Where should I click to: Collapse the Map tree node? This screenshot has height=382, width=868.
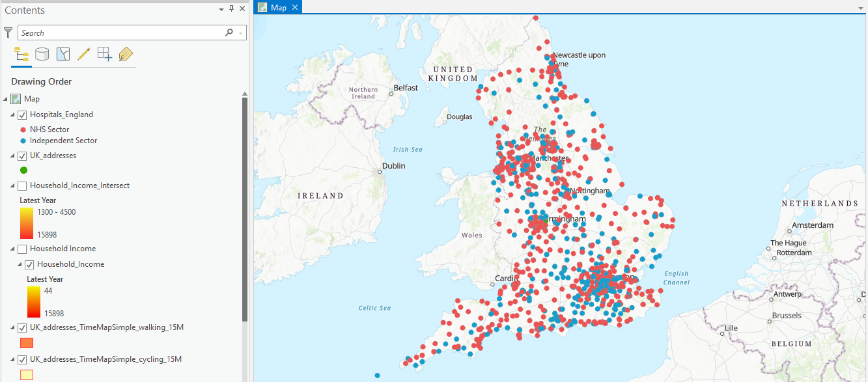coord(6,99)
